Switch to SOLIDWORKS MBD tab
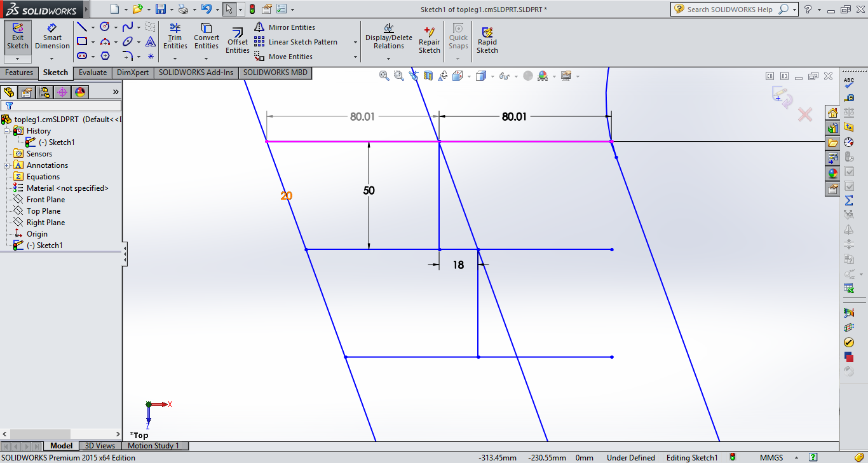The width and height of the screenshot is (868, 463). 275,73
